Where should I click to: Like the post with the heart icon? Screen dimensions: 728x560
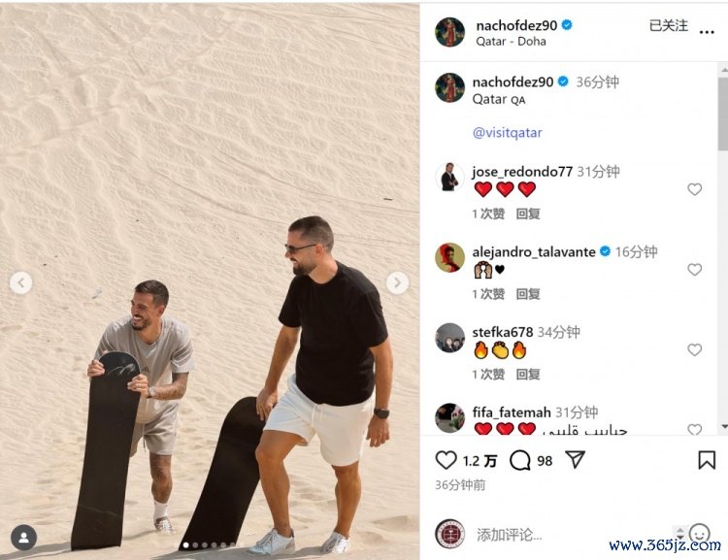pos(447,460)
